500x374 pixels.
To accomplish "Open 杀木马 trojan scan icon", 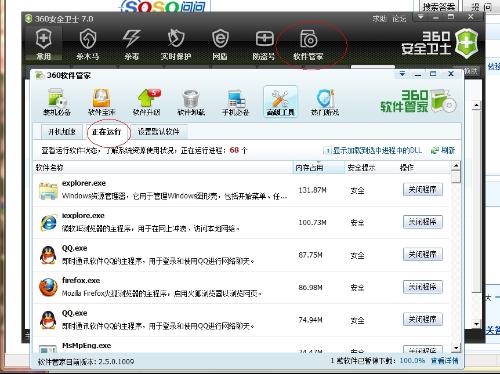I will click(x=88, y=45).
